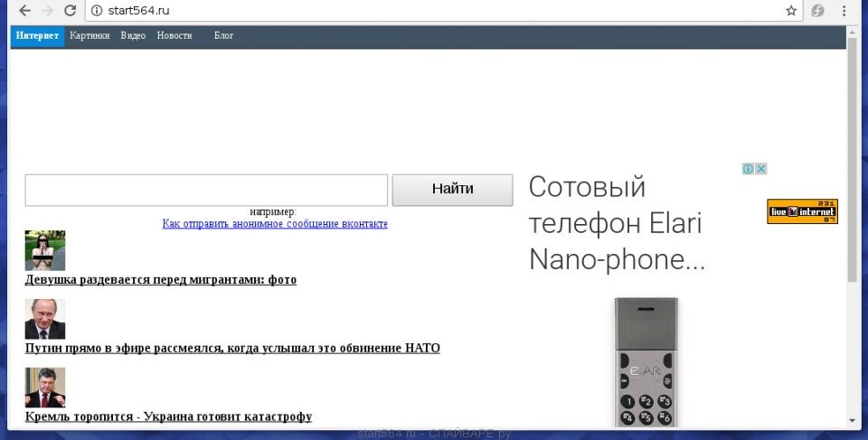Click the LiveInternet counter badge
The height and width of the screenshot is (440, 868).
point(802,211)
